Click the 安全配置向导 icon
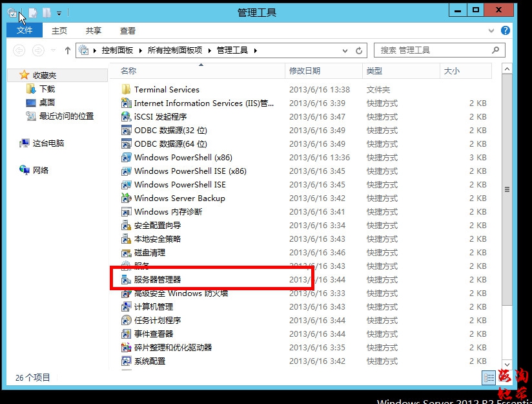This screenshot has height=404, width=532. coord(126,226)
